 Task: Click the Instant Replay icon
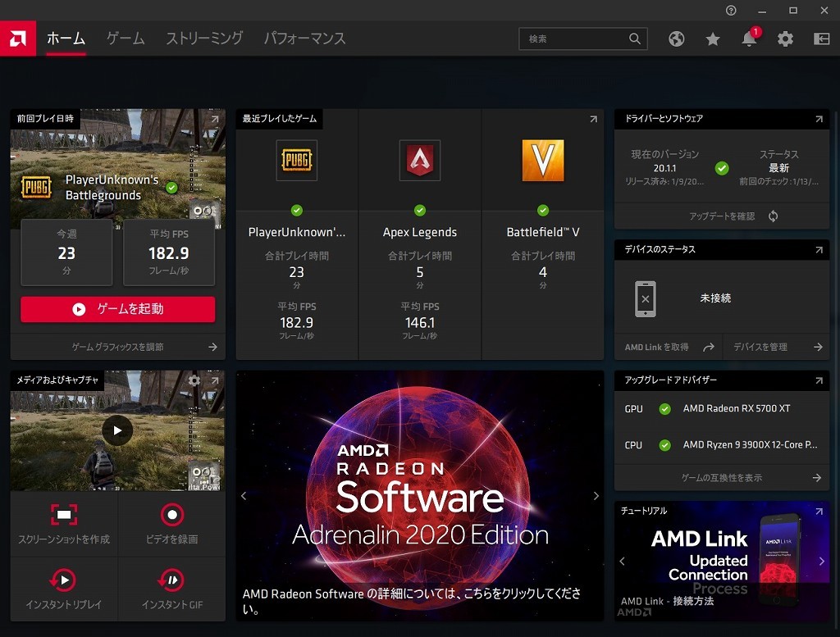[64, 580]
